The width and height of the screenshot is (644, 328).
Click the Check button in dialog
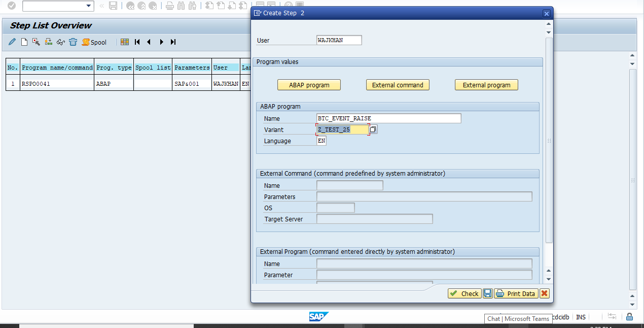(464, 293)
